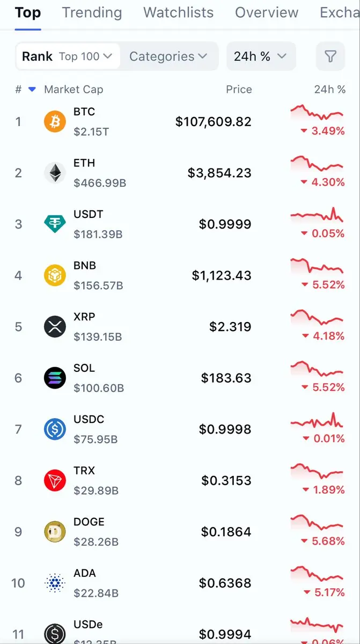360x644 pixels.
Task: Open the Categories dropdown
Action: pos(168,56)
